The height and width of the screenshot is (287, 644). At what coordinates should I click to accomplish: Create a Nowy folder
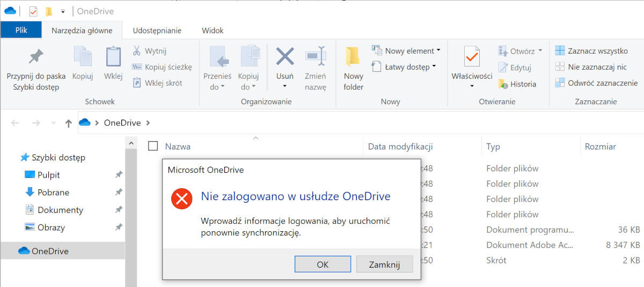(x=353, y=68)
